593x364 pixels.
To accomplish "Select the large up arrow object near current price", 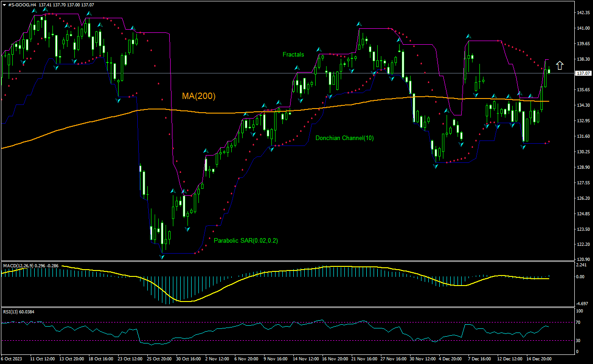I will pyautogui.click(x=560, y=66).
